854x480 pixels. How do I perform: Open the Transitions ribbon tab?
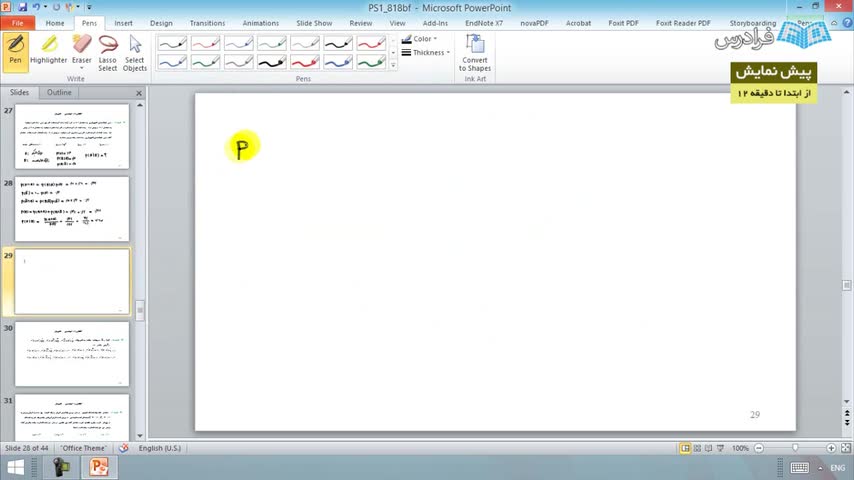point(207,23)
